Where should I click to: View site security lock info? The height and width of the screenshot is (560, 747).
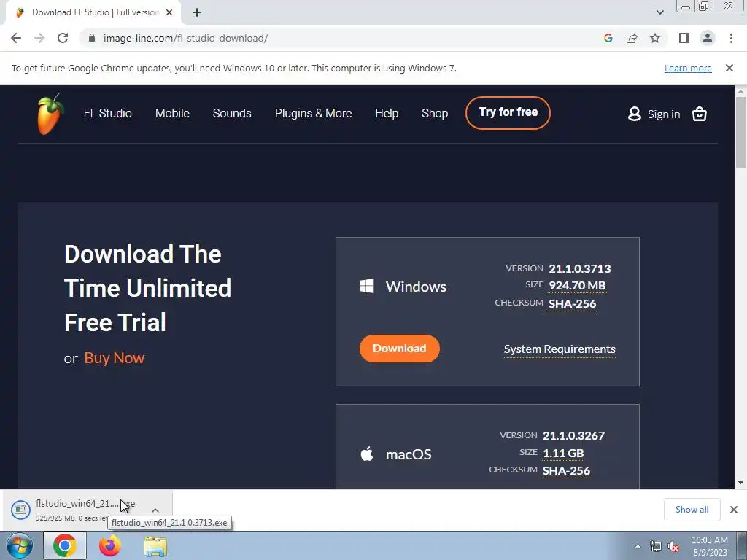92,38
